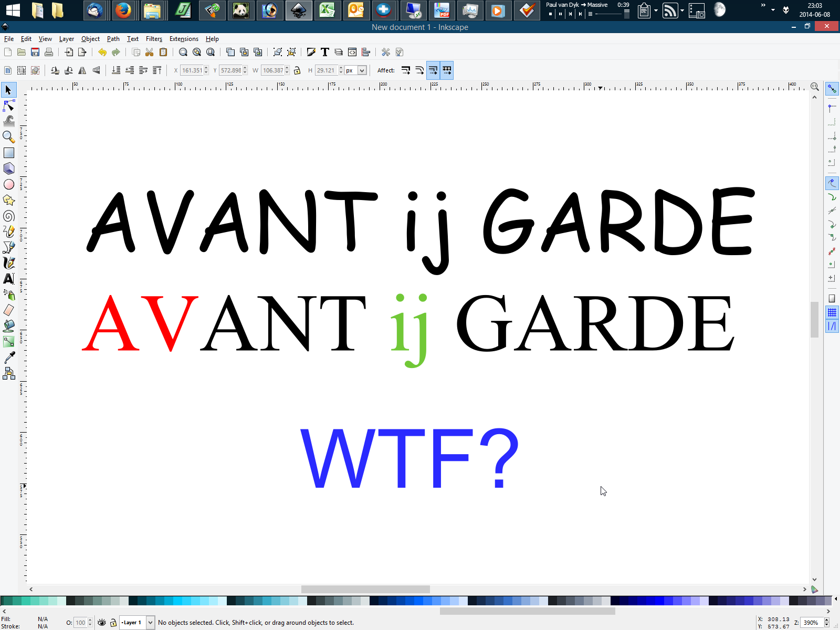This screenshot has width=840, height=630.
Task: Choose the Rectangle tool
Action: (x=9, y=153)
